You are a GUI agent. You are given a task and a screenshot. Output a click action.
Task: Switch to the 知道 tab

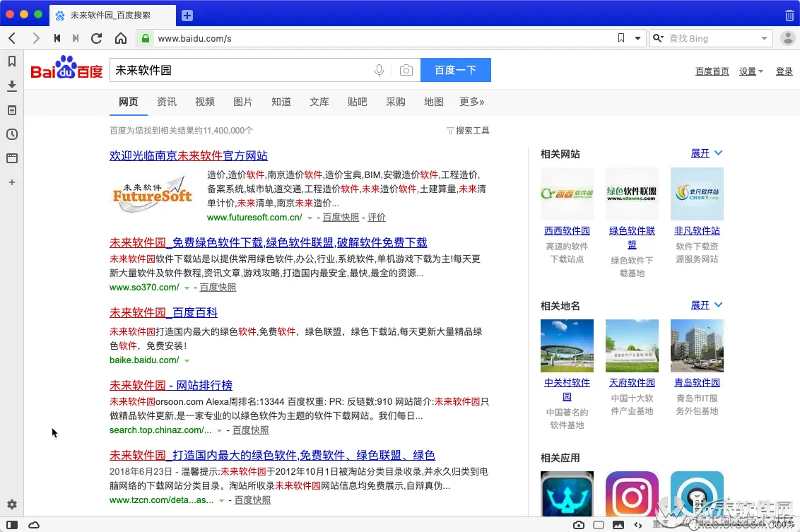pos(281,102)
